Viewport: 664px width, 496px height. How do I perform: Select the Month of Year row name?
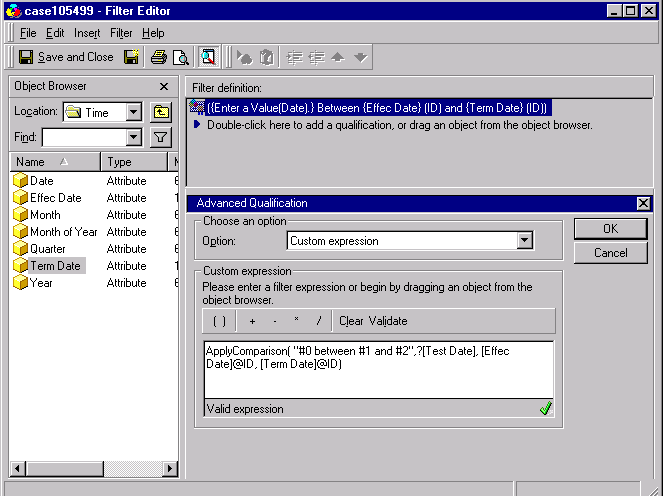point(64,232)
